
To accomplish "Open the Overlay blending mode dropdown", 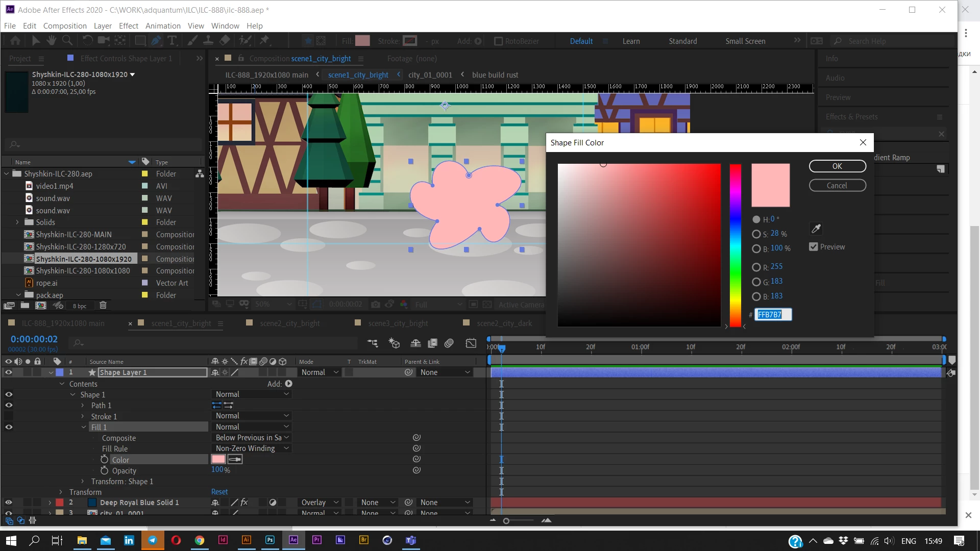I will 320,503.
